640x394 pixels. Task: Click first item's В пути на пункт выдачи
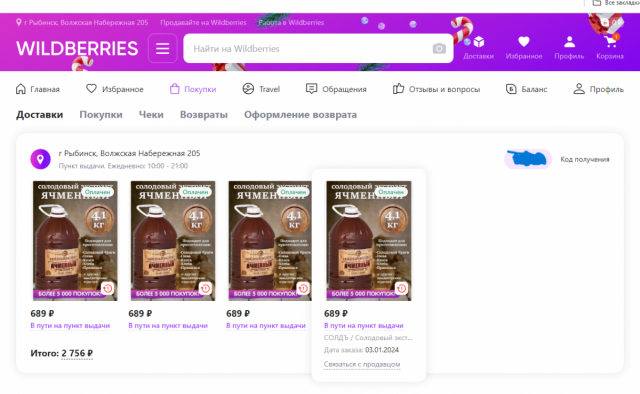pos(70,326)
